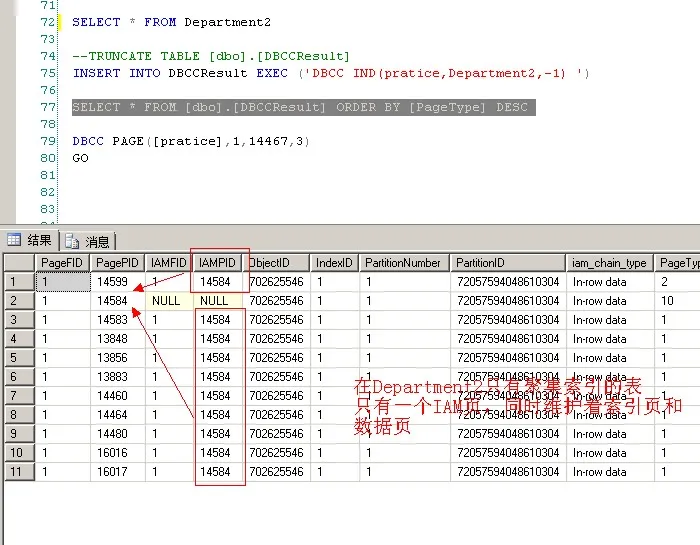Click PartitionID cell in row 11

pos(508,472)
